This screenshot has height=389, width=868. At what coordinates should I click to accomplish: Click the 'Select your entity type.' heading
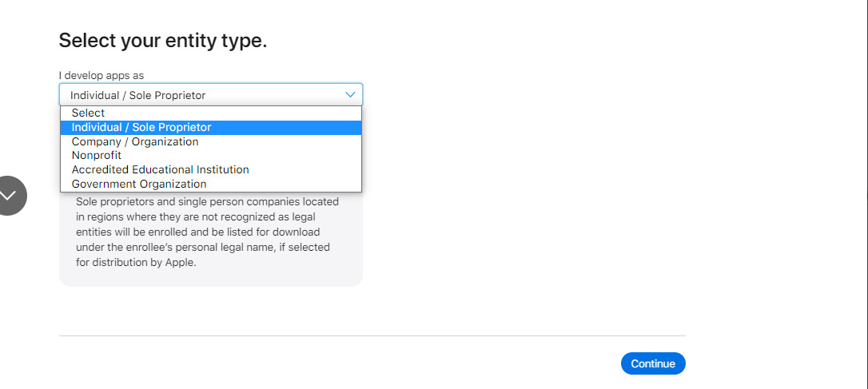click(x=163, y=41)
